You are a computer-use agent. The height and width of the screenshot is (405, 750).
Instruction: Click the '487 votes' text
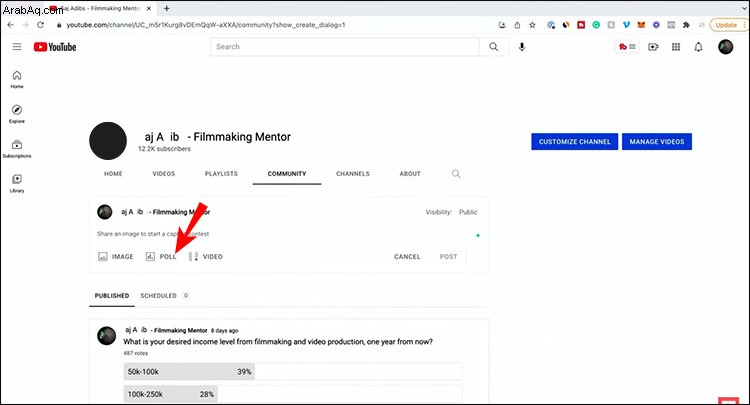(135, 353)
